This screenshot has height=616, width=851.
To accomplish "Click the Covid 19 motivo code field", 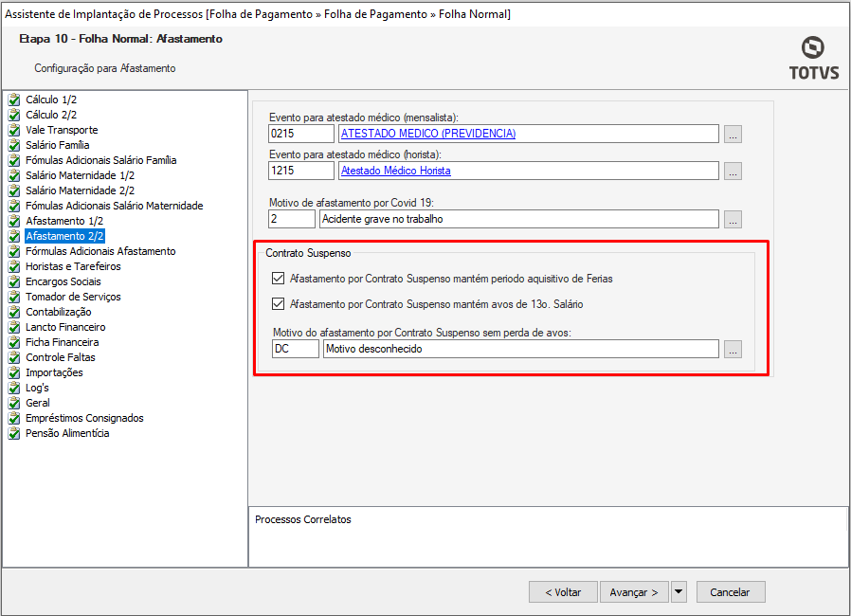I will point(292,219).
